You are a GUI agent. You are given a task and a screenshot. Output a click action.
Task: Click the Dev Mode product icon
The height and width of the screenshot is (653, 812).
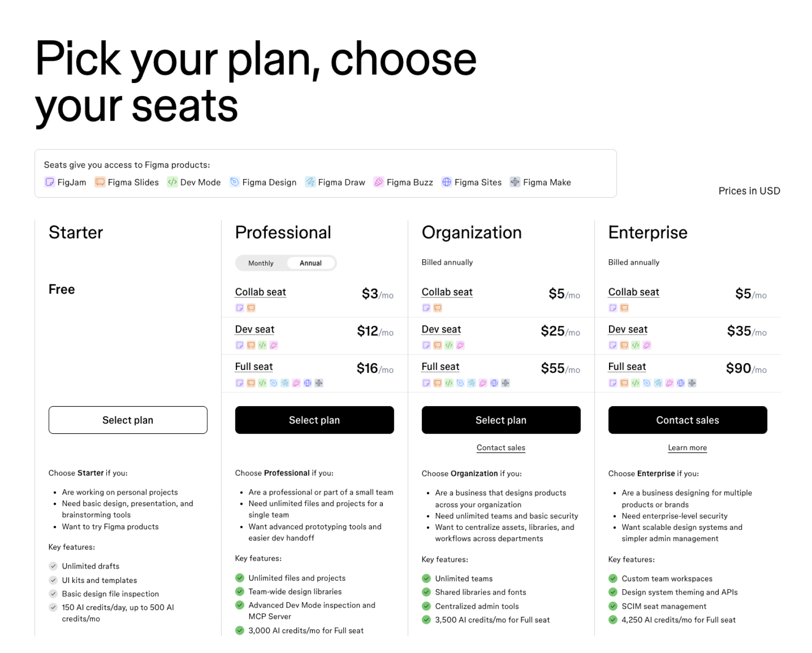click(x=172, y=182)
